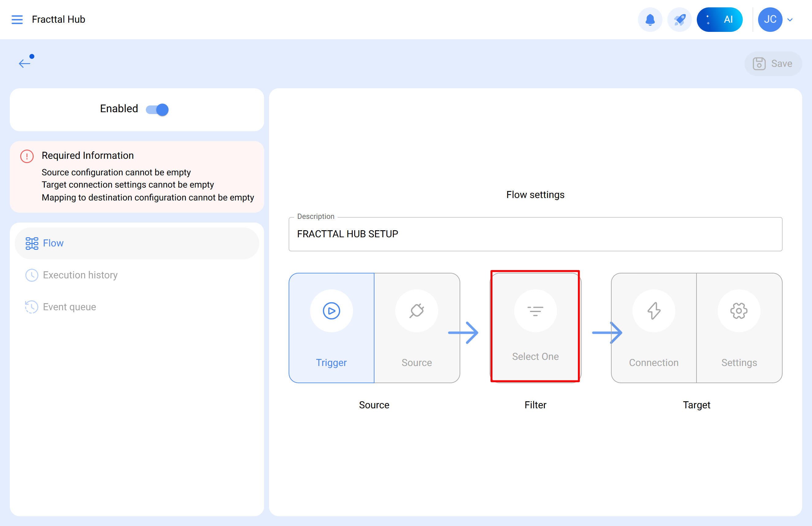Viewport: 812px width, 526px height.
Task: Click the rocket launch icon
Action: [679, 19]
